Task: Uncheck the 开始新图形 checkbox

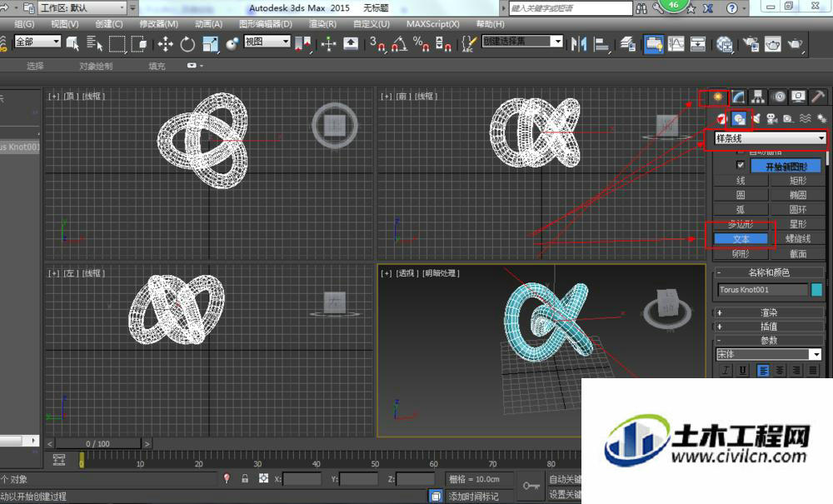Action: [740, 165]
